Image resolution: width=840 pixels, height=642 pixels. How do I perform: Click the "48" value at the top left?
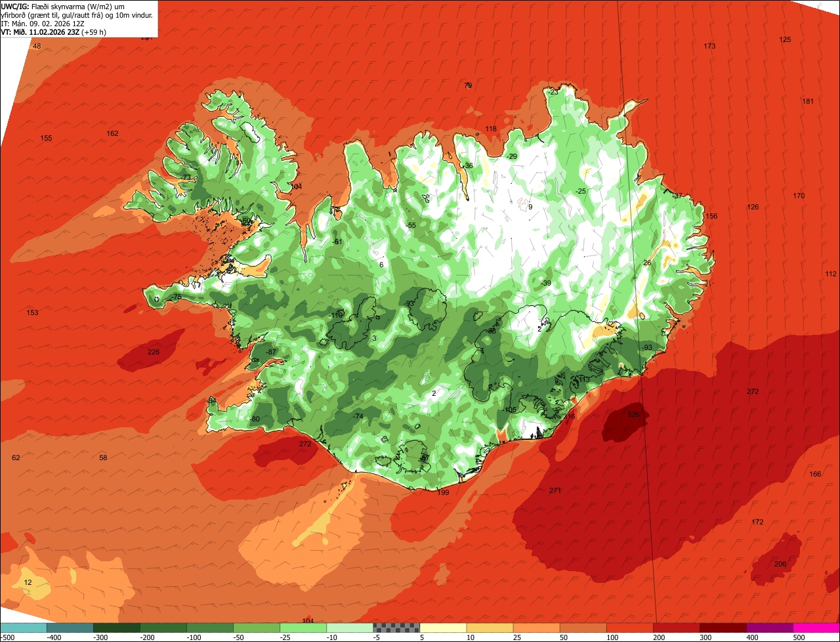(37, 46)
